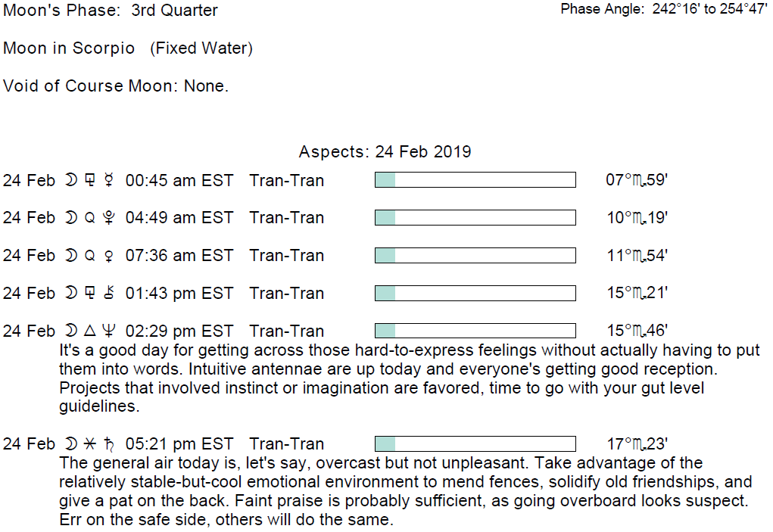
Task: Click the trine triangle symbol before Neptune
Action: tap(89, 331)
